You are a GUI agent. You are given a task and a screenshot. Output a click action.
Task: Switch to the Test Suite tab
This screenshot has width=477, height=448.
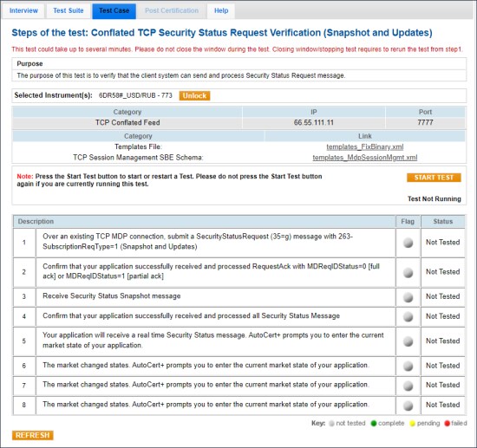point(69,10)
